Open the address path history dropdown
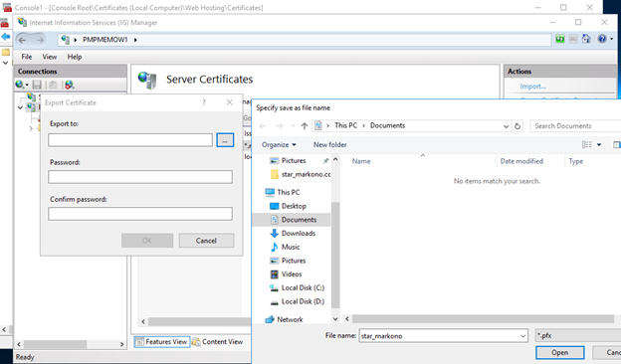The height and width of the screenshot is (364, 621). tap(506, 126)
